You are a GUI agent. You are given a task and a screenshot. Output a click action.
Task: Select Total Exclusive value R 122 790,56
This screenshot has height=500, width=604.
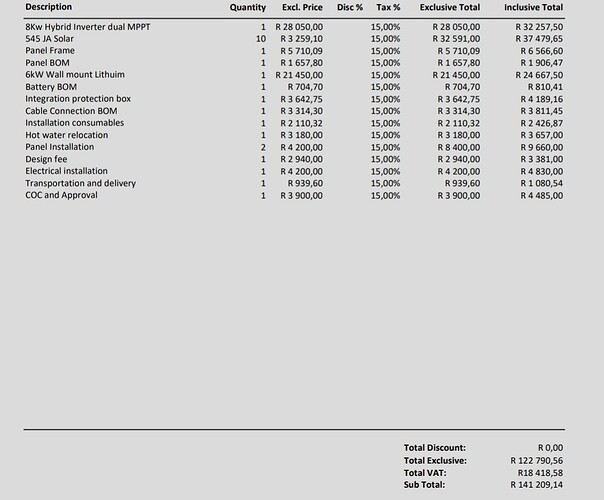[x=537, y=460]
